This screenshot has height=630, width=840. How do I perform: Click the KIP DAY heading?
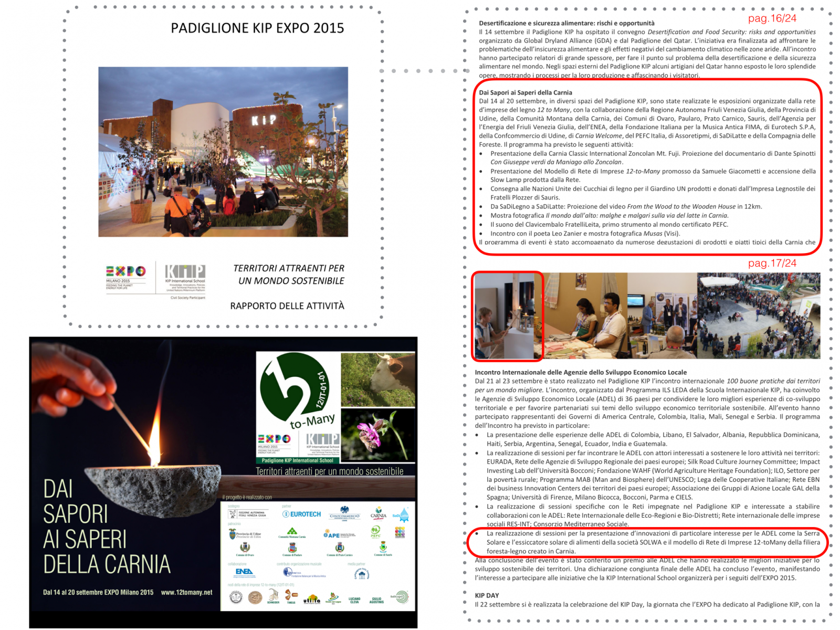point(487,595)
